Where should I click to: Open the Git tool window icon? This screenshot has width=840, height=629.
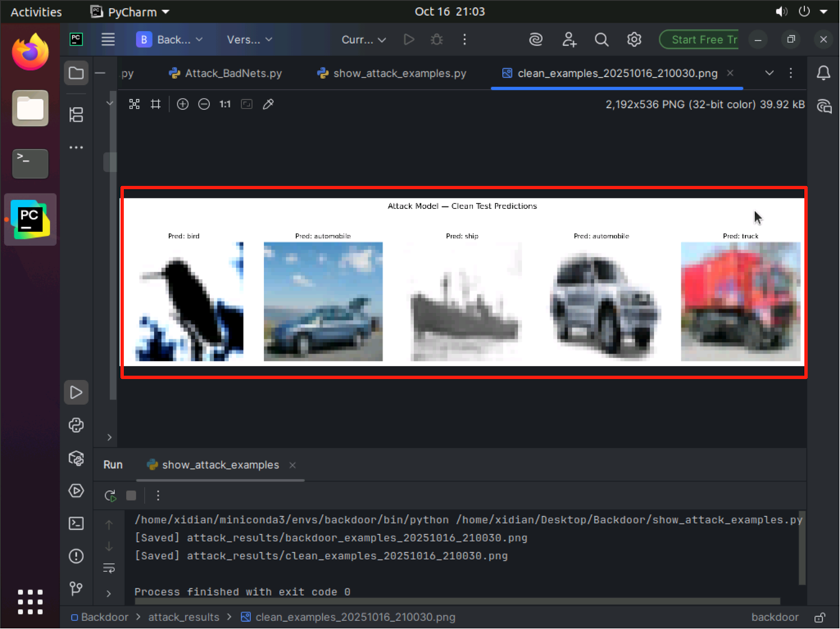[x=76, y=589]
